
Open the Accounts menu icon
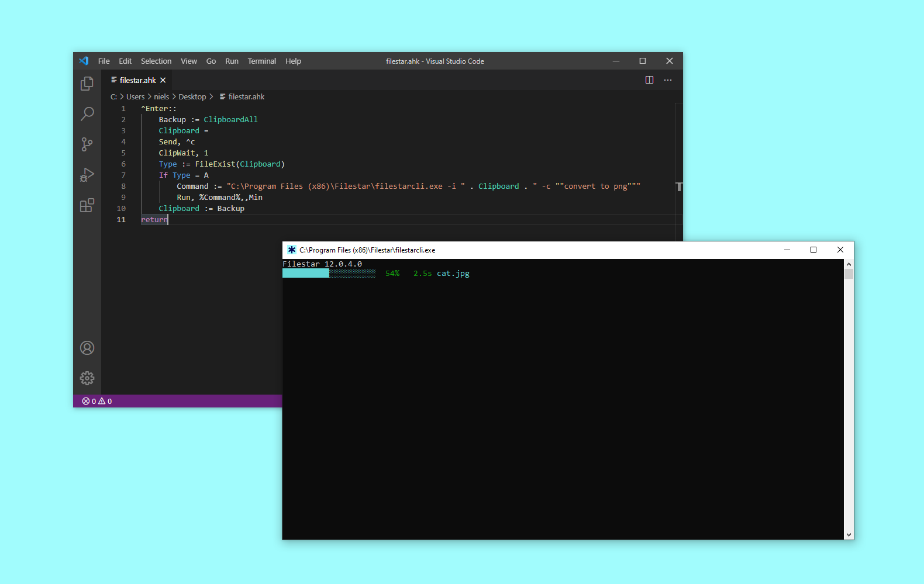coord(87,348)
